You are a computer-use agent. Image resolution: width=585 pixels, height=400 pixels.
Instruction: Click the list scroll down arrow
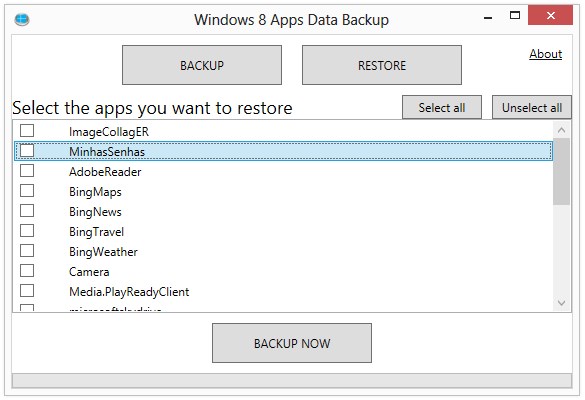pos(561,303)
